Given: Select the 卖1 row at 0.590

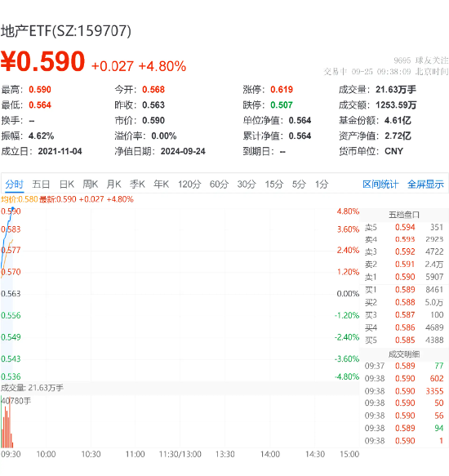Looking at the screenshot, I should (404, 277).
